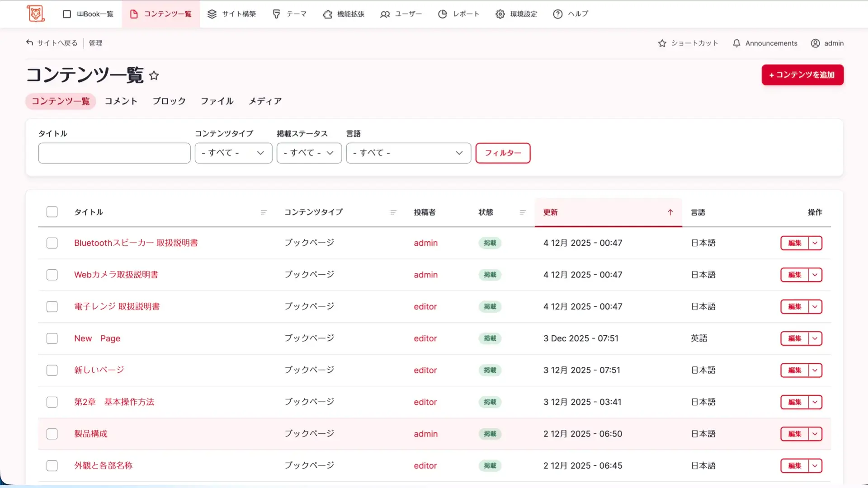Star the コンテンツ一覧 page title

(154, 75)
